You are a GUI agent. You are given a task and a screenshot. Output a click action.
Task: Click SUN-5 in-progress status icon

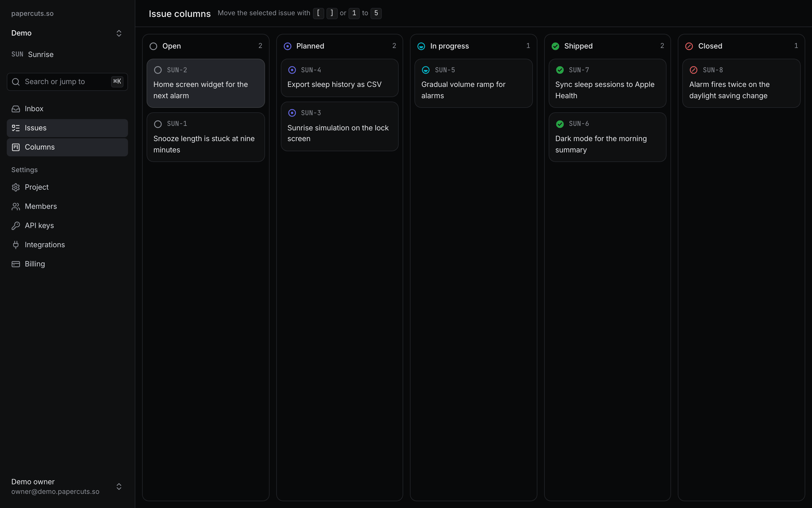click(425, 70)
